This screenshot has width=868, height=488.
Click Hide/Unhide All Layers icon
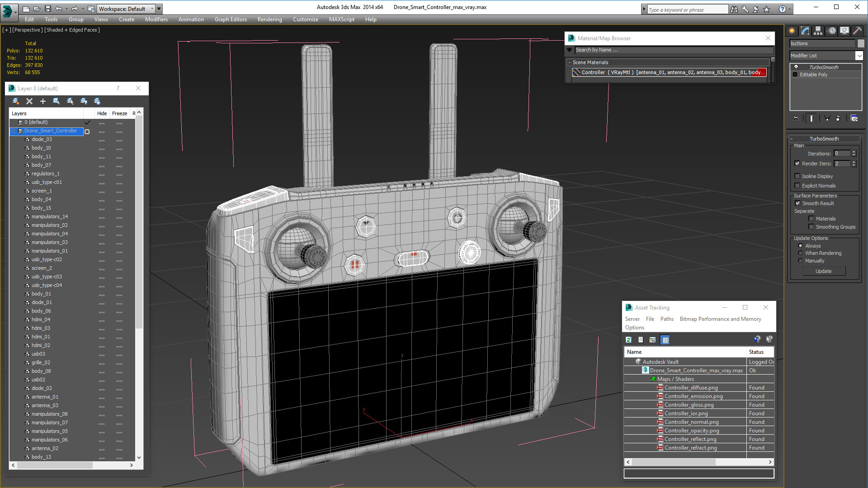(84, 101)
